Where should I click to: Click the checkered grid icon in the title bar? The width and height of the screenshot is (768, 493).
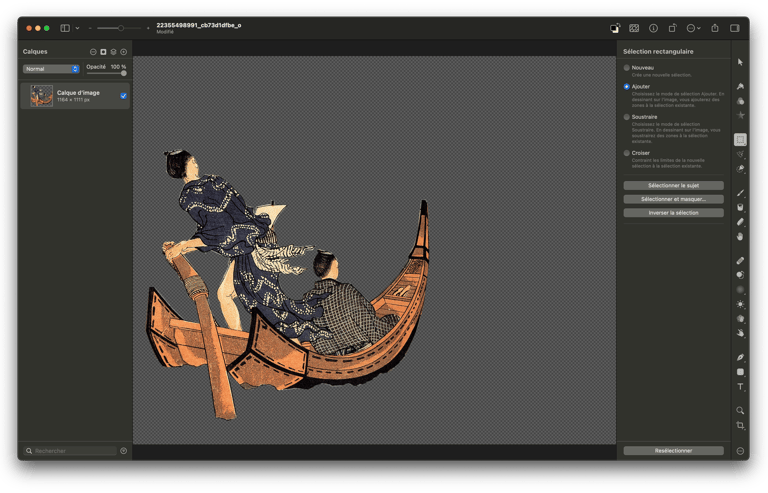click(x=634, y=28)
